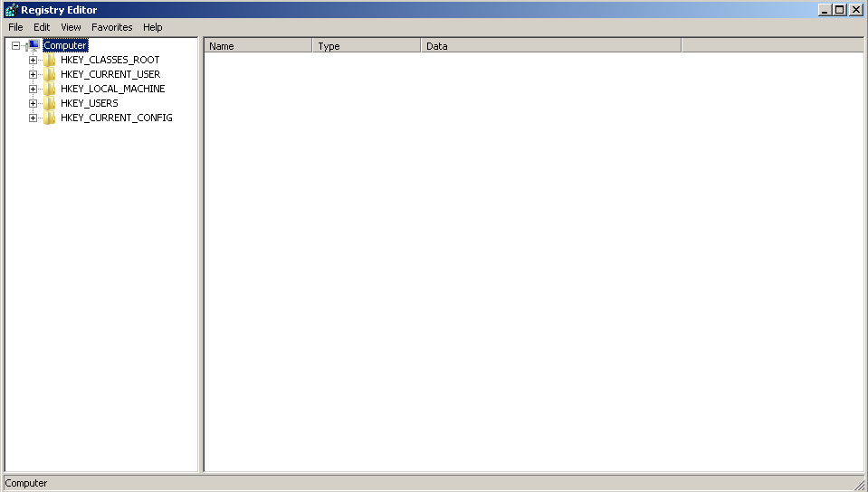Click the HKEY_CURRENT_CONFIG folder icon
The image size is (868, 492).
tap(49, 118)
